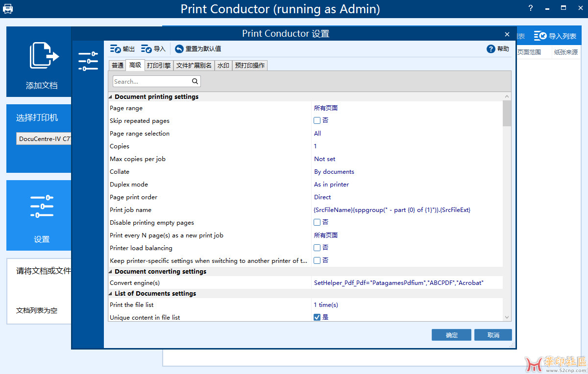Click the 帮助 question mark icon

click(491, 49)
